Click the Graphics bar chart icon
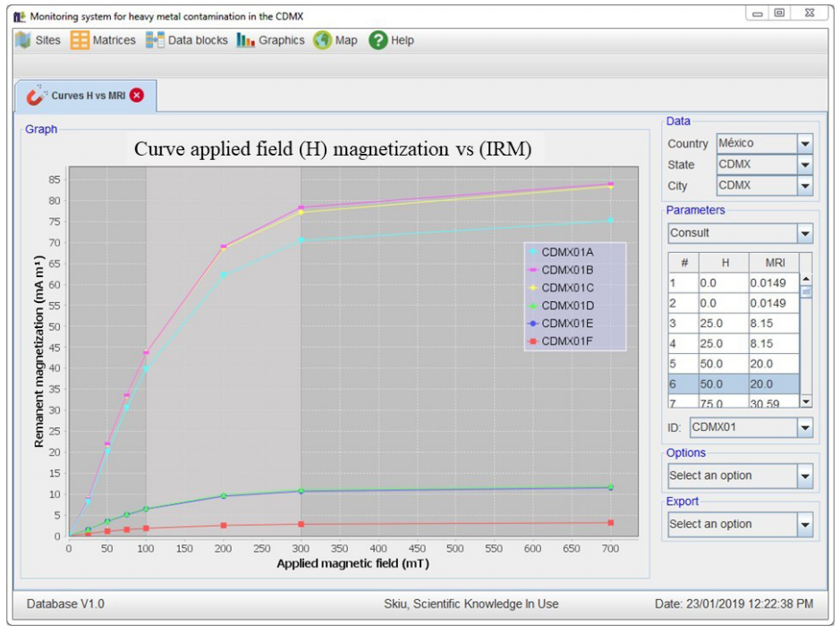 pyautogui.click(x=246, y=40)
